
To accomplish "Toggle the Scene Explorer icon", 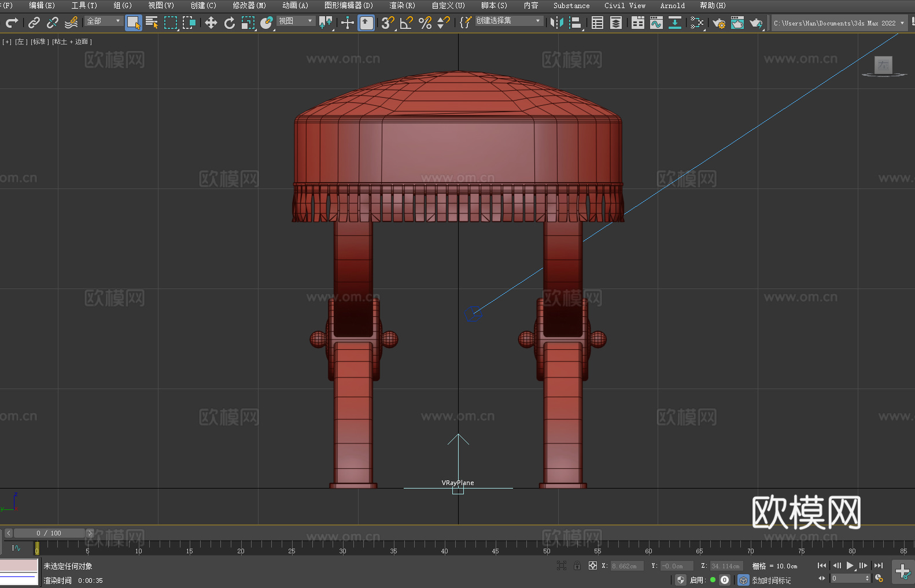I will click(x=597, y=23).
